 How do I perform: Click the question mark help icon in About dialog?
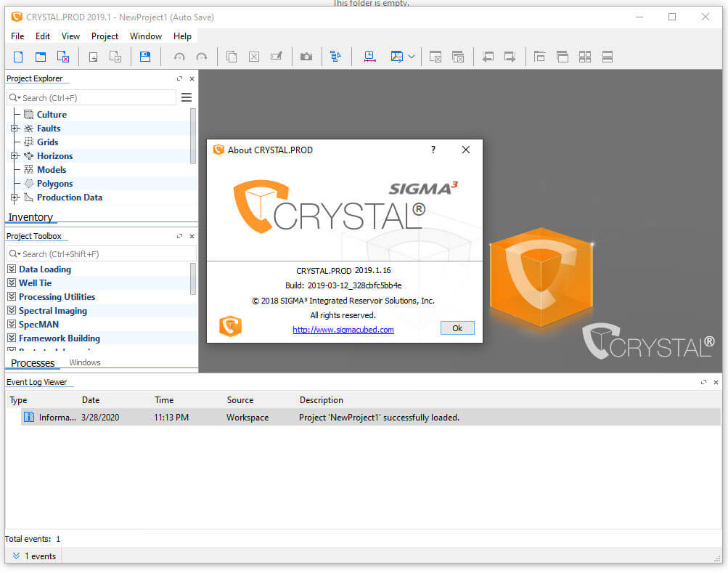click(433, 150)
